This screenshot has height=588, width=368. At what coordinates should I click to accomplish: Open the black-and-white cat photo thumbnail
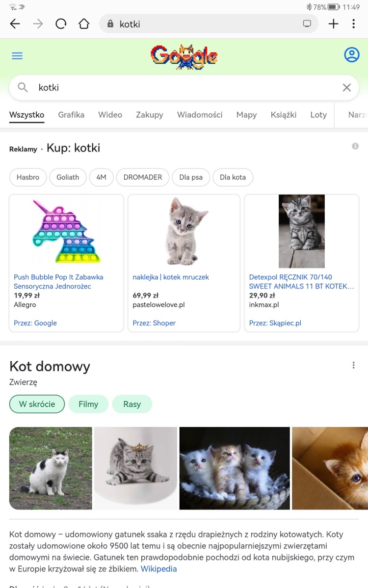(51, 468)
